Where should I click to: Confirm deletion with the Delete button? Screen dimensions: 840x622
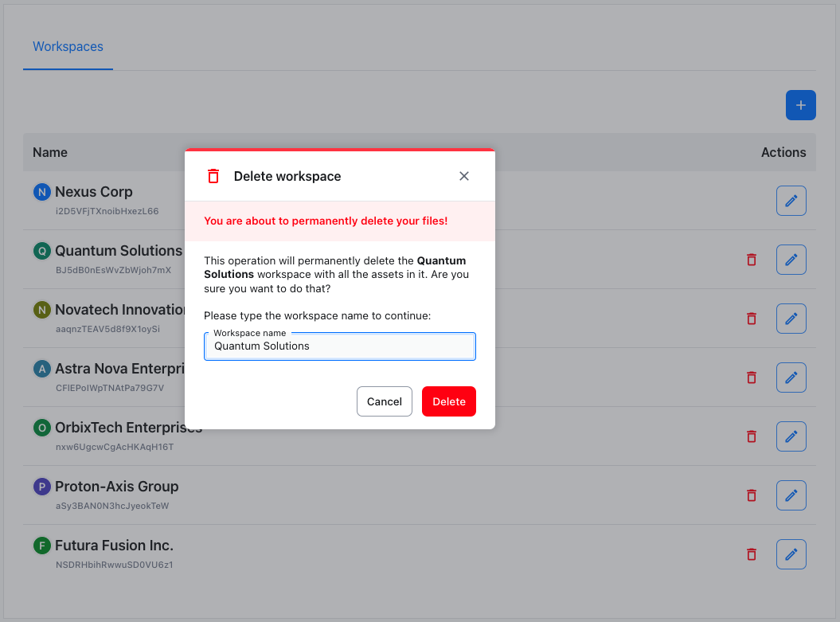(x=448, y=401)
